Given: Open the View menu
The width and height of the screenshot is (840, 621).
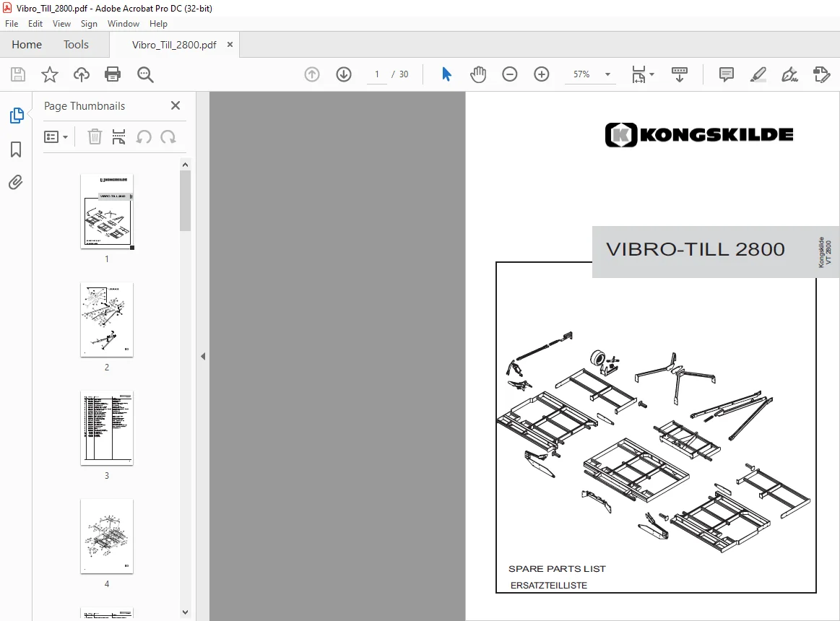Looking at the screenshot, I should point(61,24).
